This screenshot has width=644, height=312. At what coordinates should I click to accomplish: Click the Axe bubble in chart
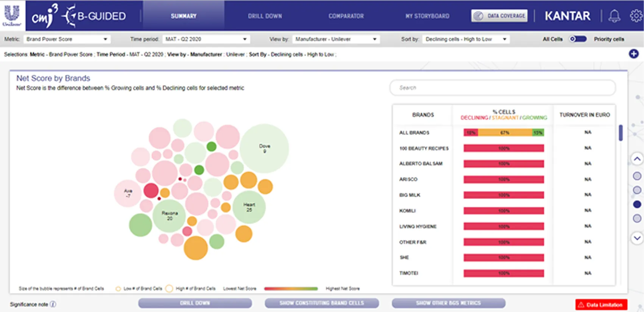[128, 193]
